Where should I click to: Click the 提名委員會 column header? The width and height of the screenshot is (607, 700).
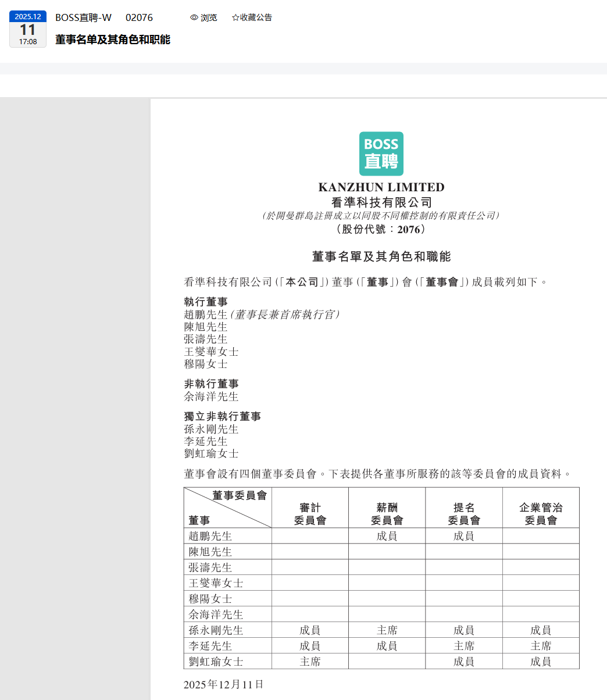coord(464,514)
